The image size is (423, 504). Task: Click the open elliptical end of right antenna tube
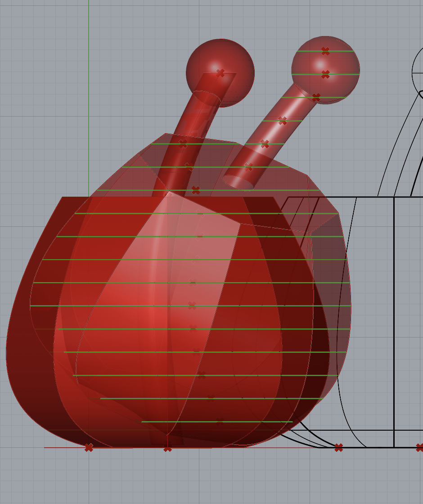(238, 182)
